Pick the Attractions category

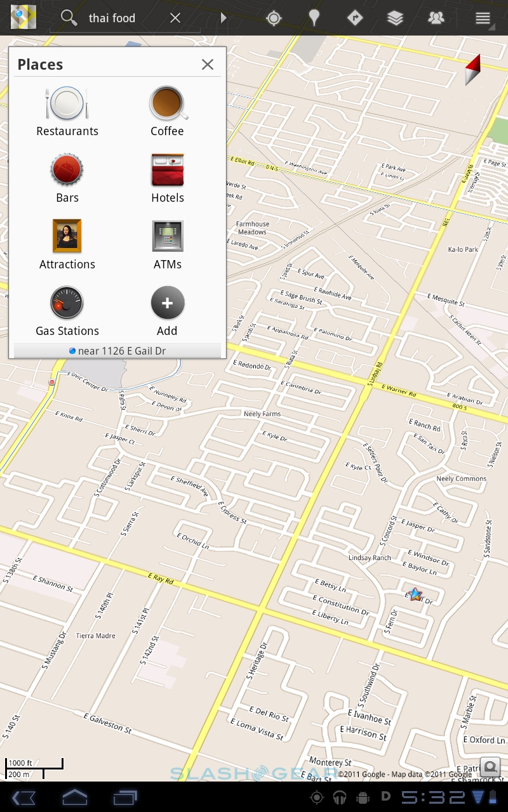tap(67, 245)
